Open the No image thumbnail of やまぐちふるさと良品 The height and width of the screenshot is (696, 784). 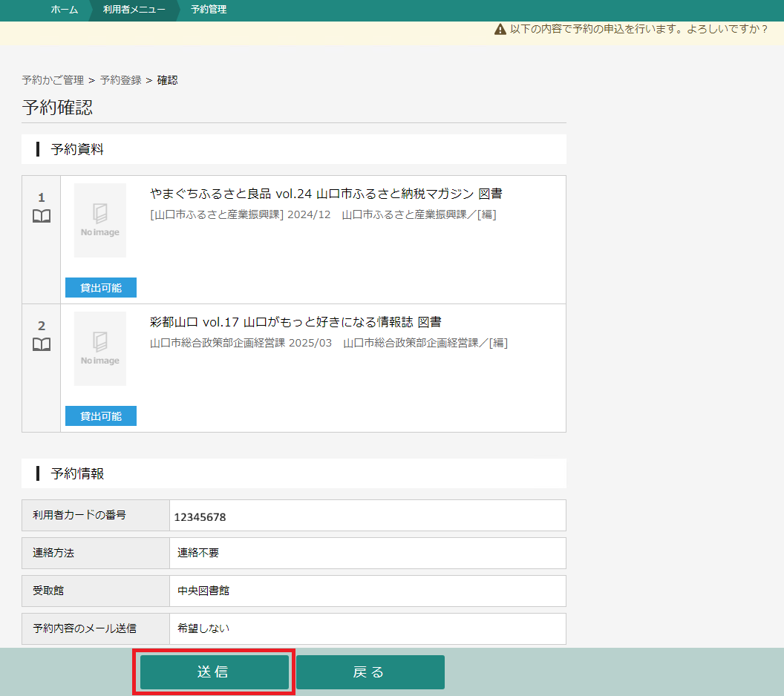point(100,220)
